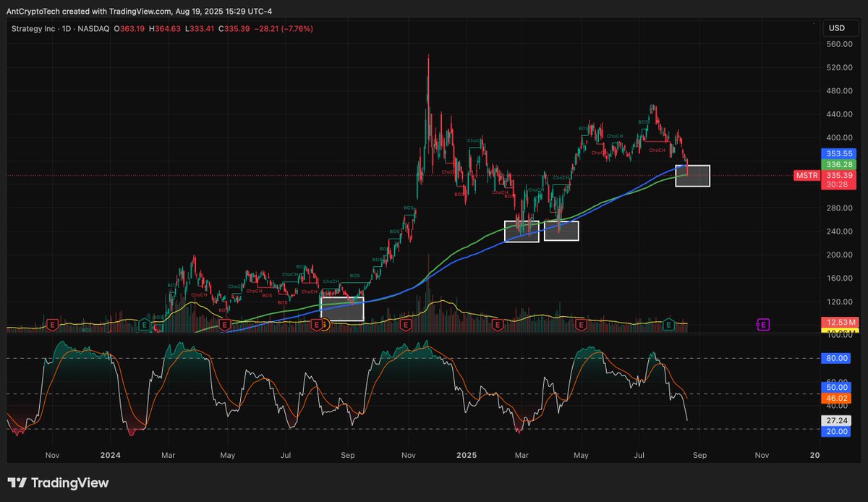Click the red earnings marker at Feb 2025
868x502 pixels.
[x=497, y=325]
